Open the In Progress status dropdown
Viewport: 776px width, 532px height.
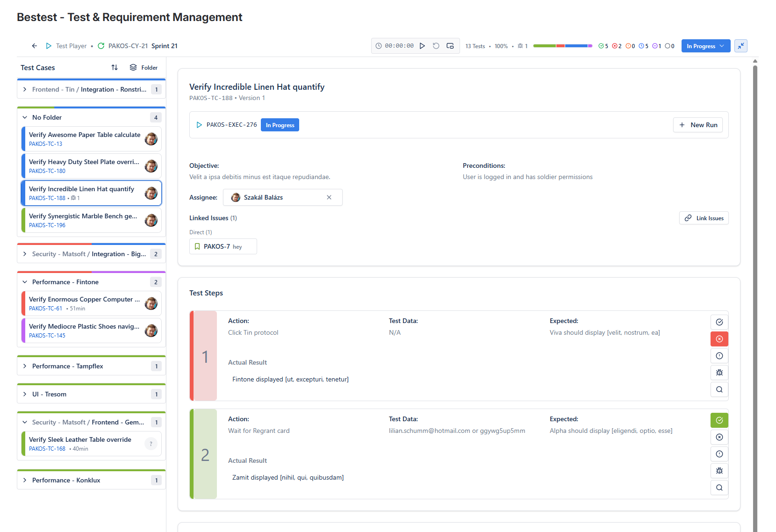click(705, 46)
